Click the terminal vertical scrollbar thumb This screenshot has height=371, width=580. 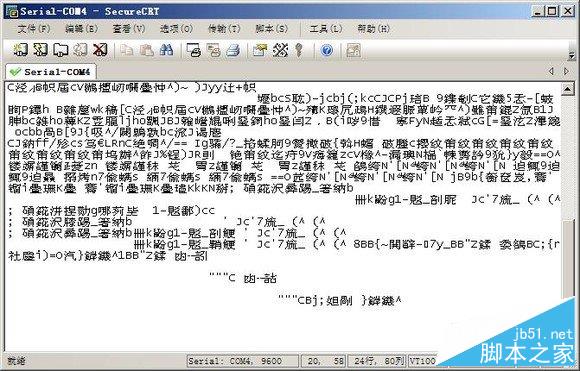pos(567,259)
